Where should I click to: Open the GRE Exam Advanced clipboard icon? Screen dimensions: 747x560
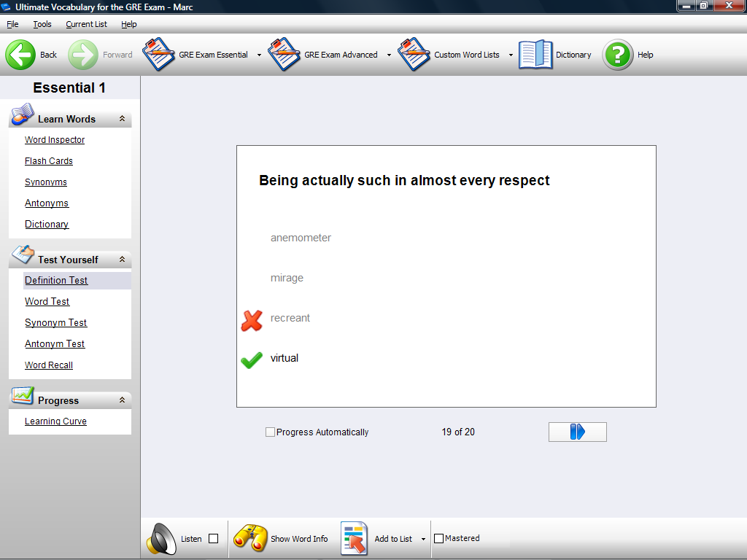[284, 54]
